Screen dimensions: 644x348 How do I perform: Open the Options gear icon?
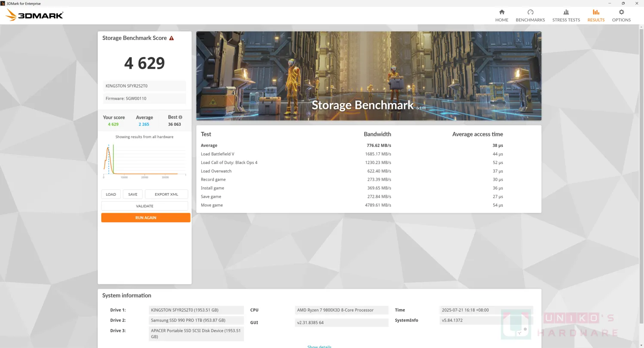pos(621,12)
